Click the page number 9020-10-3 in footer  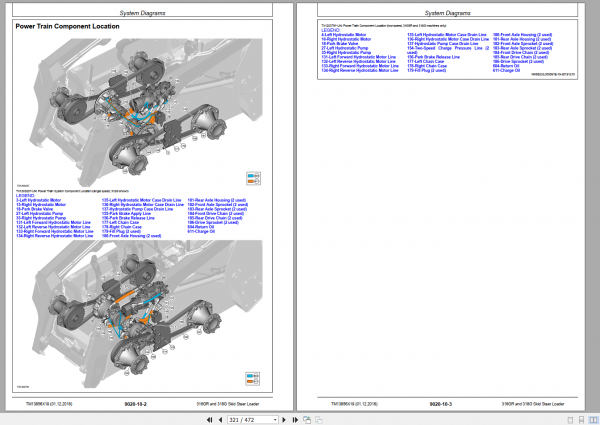(x=440, y=404)
